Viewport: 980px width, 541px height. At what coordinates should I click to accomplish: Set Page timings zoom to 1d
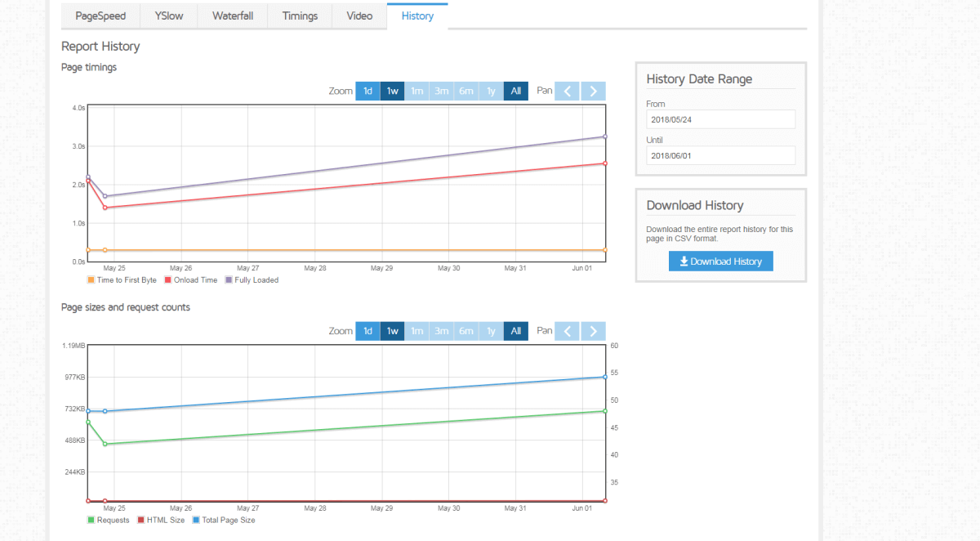[367, 91]
